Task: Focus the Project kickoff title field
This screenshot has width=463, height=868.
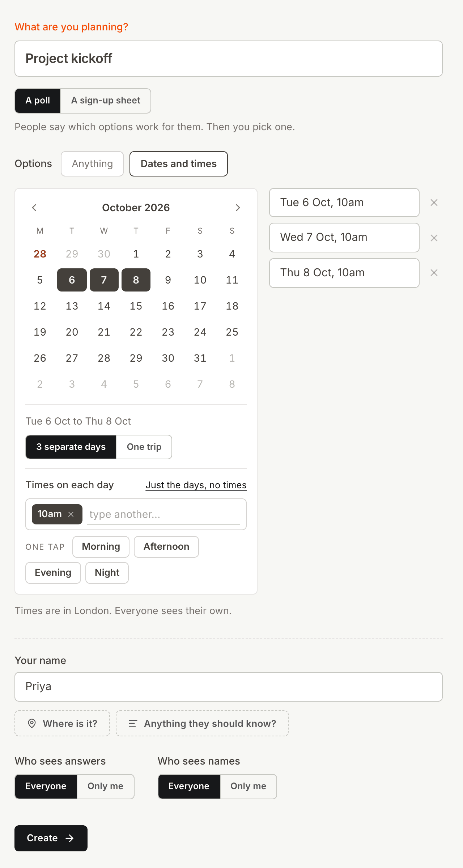Action: [x=229, y=59]
